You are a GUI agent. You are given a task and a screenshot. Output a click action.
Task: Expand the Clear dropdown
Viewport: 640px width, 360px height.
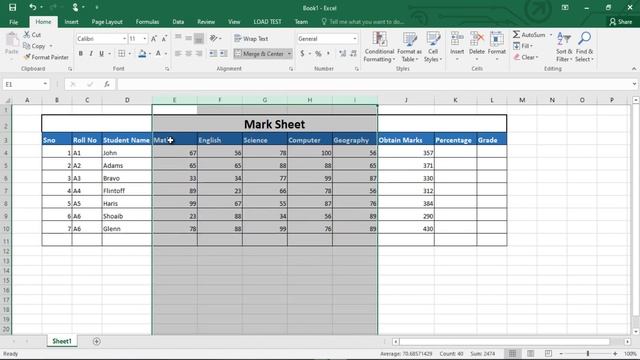(x=537, y=57)
